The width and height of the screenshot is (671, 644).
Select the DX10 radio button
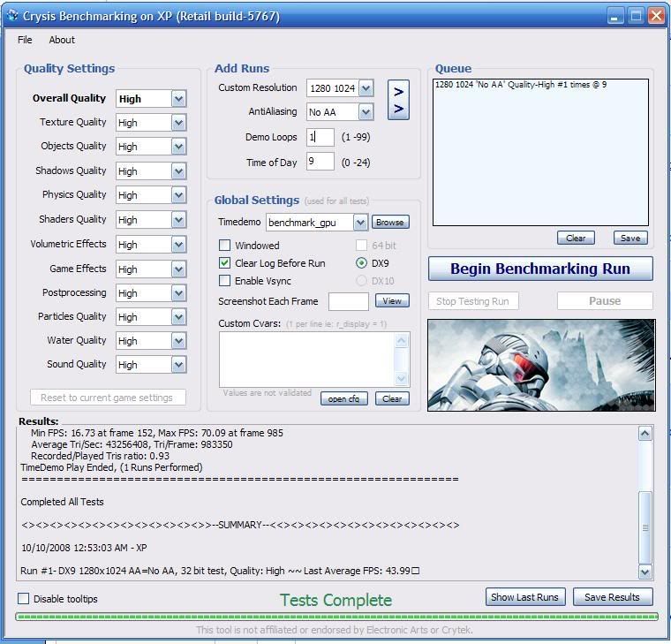coord(362,281)
